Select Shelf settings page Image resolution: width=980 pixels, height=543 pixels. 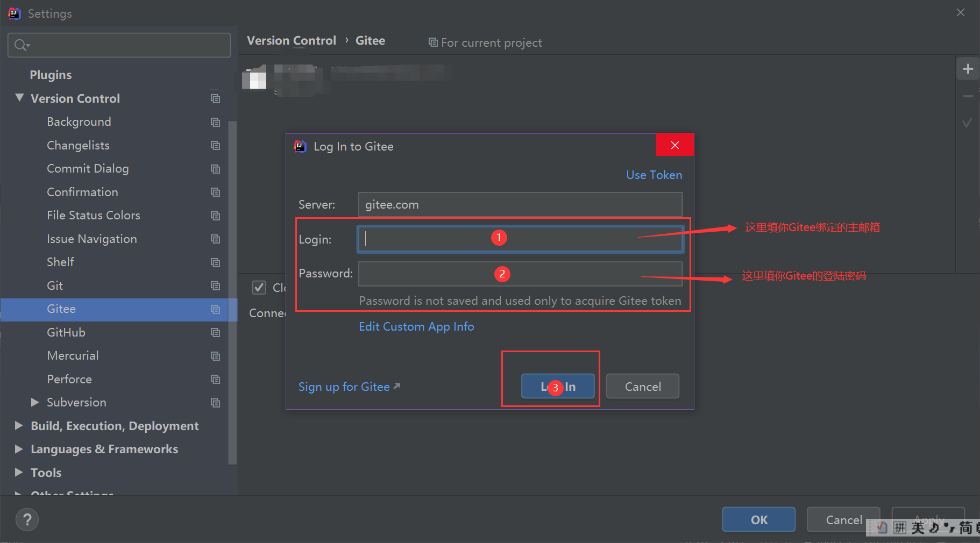coord(60,262)
